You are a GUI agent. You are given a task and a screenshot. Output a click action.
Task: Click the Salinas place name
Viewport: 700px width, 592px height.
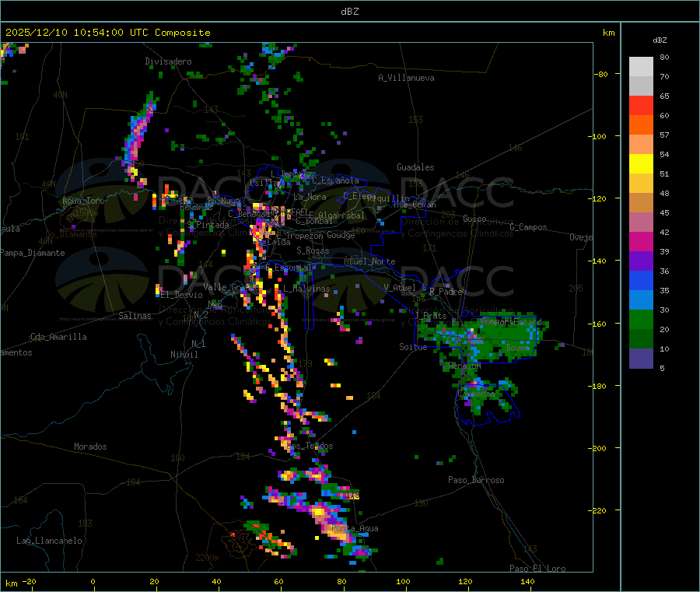[x=135, y=316]
